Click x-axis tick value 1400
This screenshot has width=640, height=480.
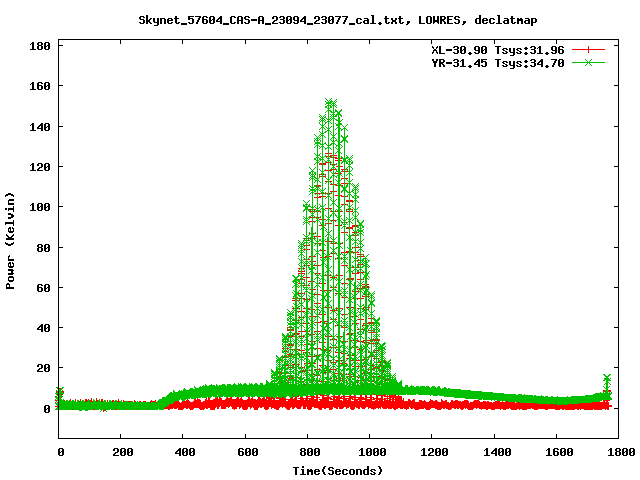point(497,452)
